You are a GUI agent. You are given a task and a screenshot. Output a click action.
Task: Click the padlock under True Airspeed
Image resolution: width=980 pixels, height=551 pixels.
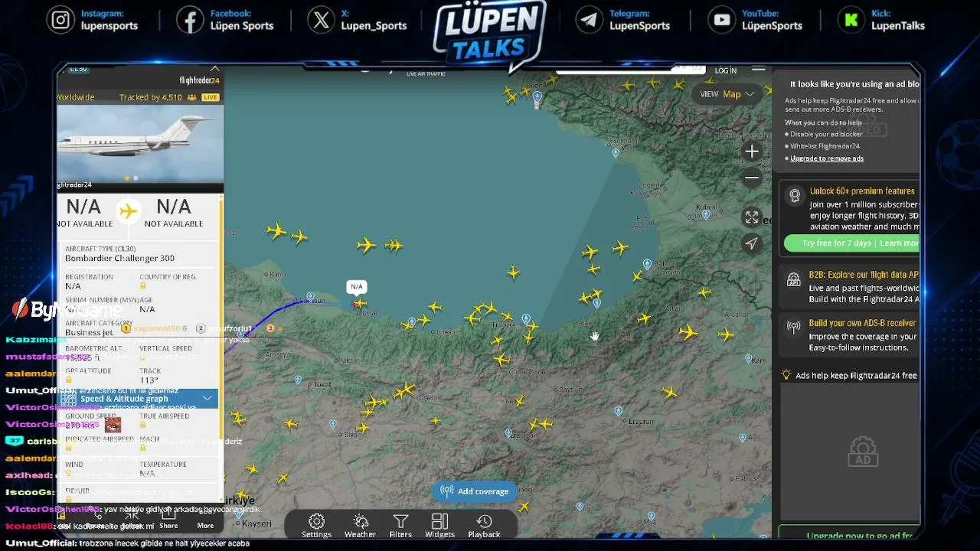pyautogui.click(x=142, y=425)
